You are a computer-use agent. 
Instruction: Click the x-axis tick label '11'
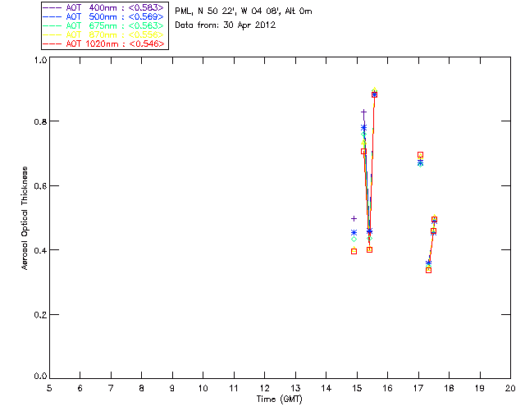[234, 388]
